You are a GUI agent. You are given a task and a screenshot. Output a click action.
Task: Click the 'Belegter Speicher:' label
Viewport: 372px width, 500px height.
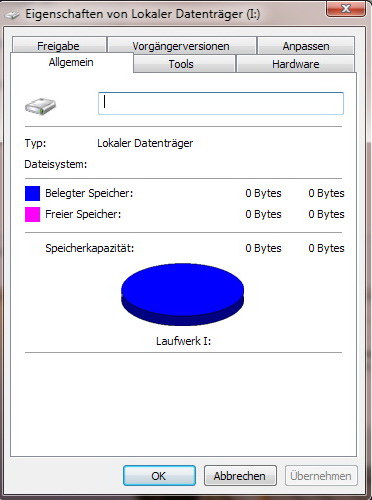(x=89, y=193)
